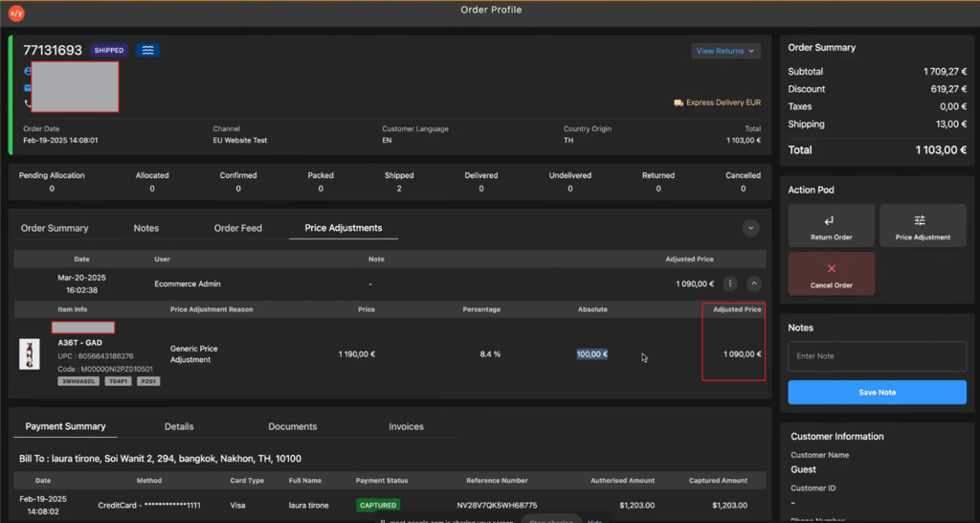The height and width of the screenshot is (523, 980).
Task: Open the Details tab
Action: click(x=179, y=426)
